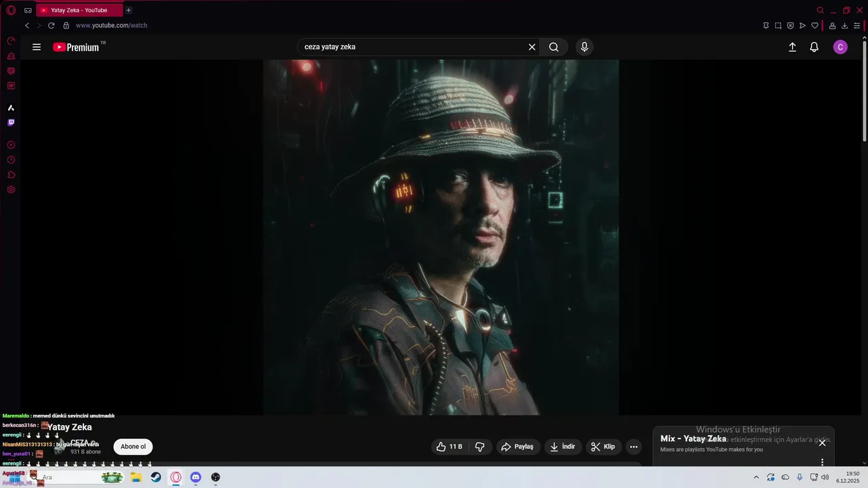Dislike the video with thumbs down
This screenshot has height=488, width=868.
coord(480,447)
